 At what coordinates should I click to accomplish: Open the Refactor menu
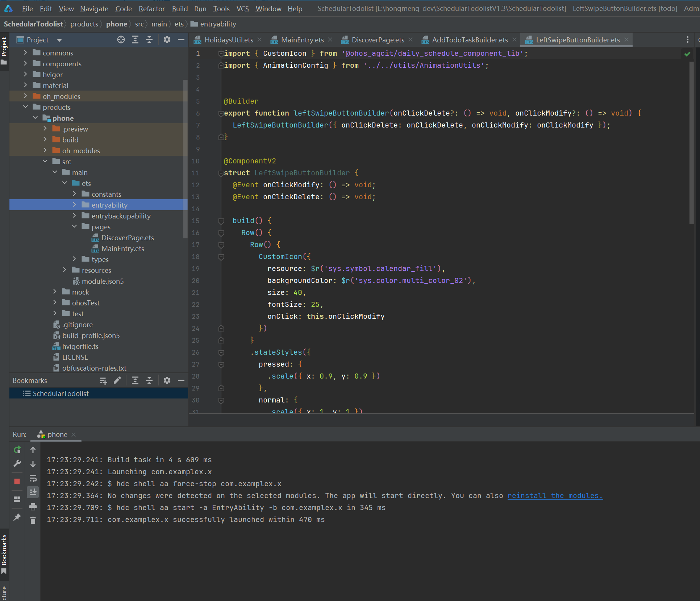(x=151, y=9)
